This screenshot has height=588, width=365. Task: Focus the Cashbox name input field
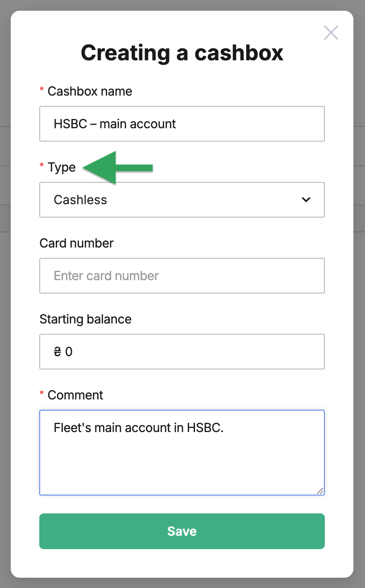pyautogui.click(x=182, y=124)
